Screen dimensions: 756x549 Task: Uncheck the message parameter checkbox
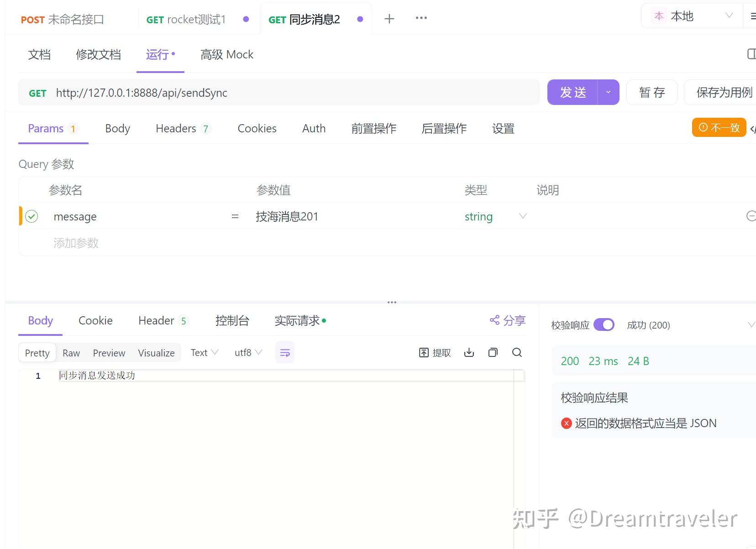pyautogui.click(x=31, y=216)
